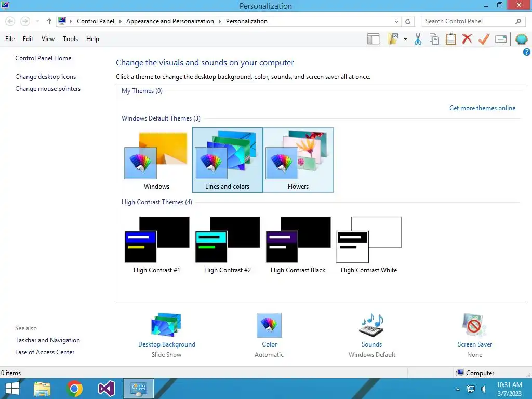Open Ease of Access Center link
532x399 pixels.
45,352
